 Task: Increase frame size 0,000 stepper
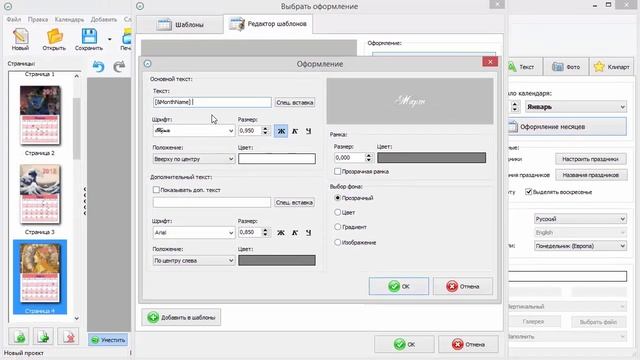pyautogui.click(x=369, y=155)
